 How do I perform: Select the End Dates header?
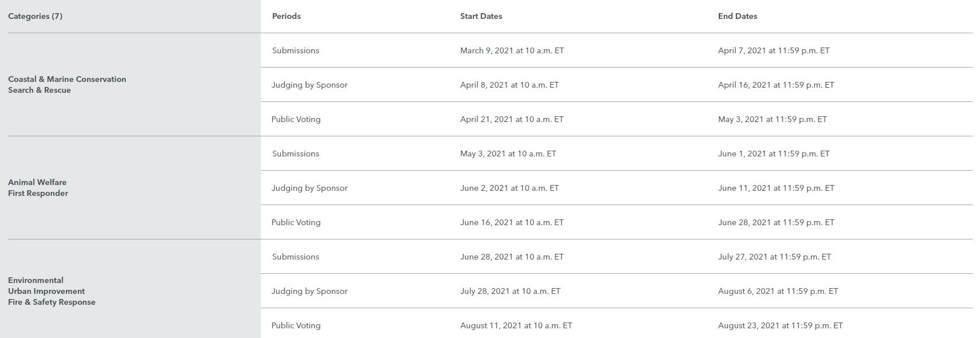[x=737, y=16]
